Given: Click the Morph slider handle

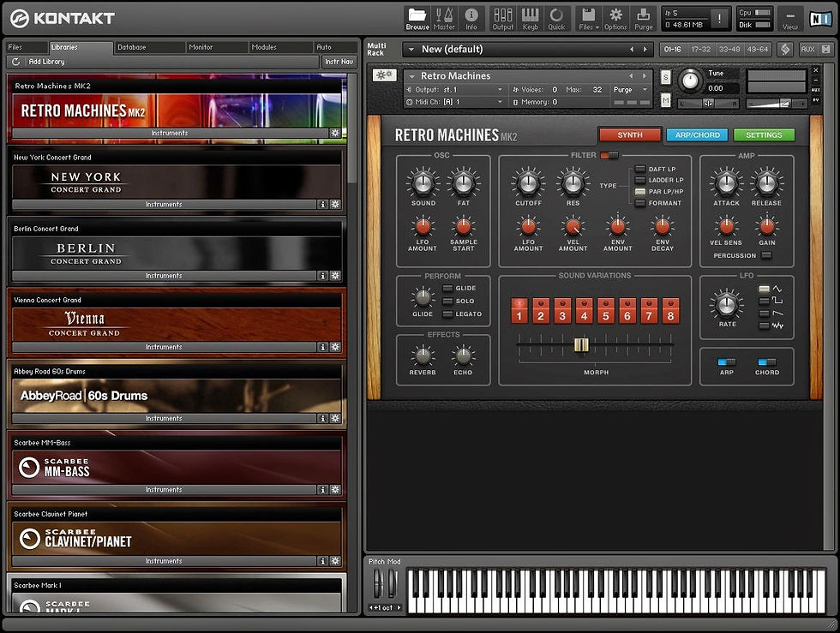Looking at the screenshot, I should coord(581,344).
